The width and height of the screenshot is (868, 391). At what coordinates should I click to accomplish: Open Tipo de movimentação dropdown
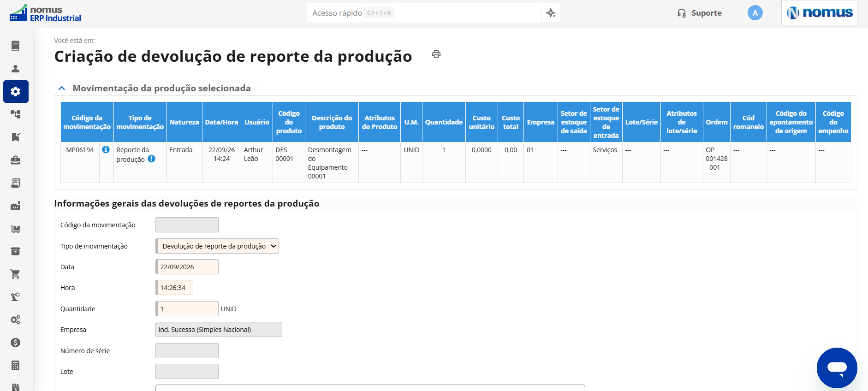pyautogui.click(x=217, y=246)
